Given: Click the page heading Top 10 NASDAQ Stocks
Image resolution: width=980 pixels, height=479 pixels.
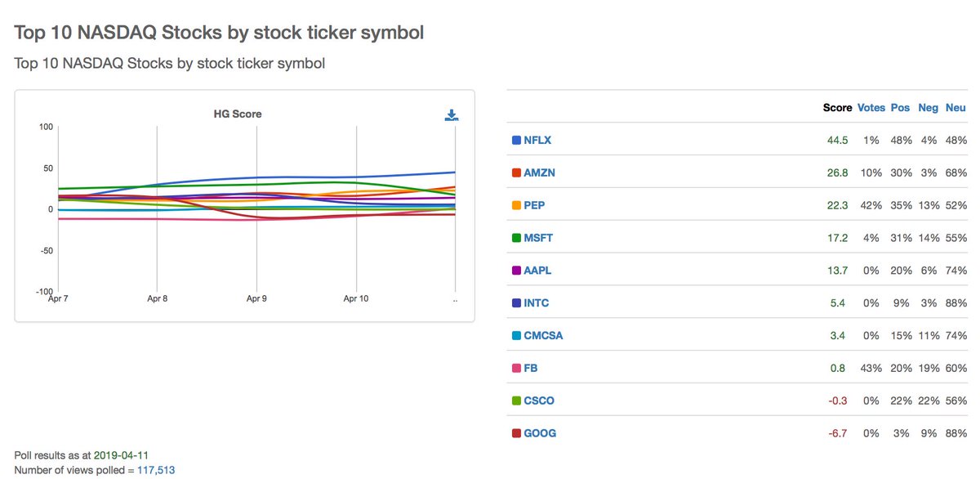Looking at the screenshot, I should click(219, 34).
